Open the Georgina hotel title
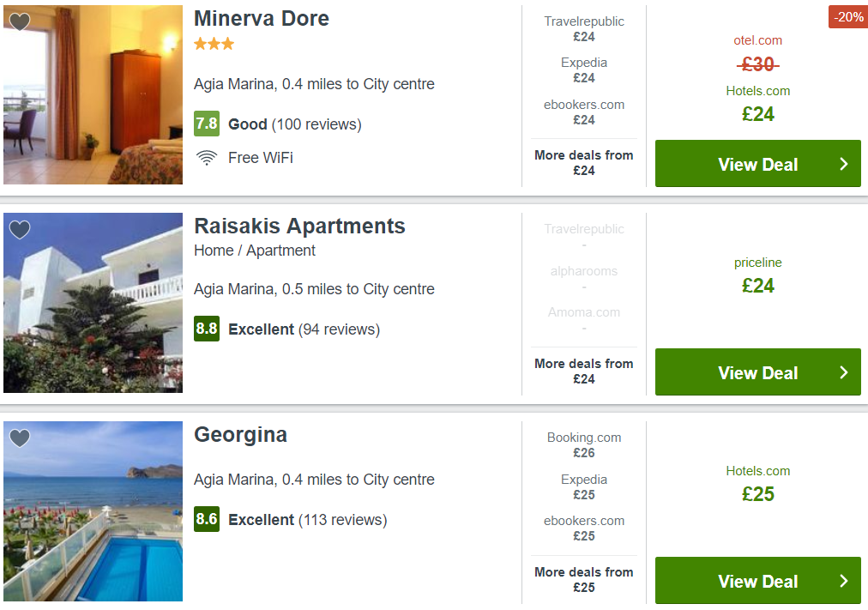The width and height of the screenshot is (868, 610). click(x=240, y=435)
